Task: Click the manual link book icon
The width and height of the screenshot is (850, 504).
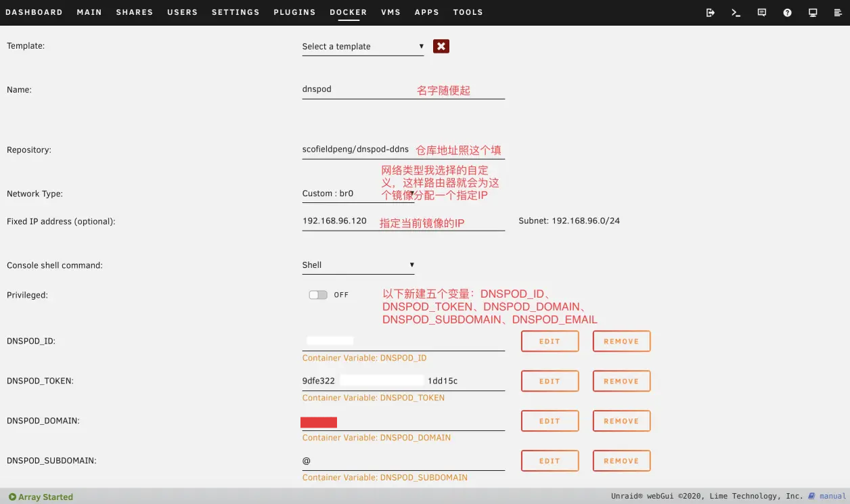Action: [x=811, y=496]
